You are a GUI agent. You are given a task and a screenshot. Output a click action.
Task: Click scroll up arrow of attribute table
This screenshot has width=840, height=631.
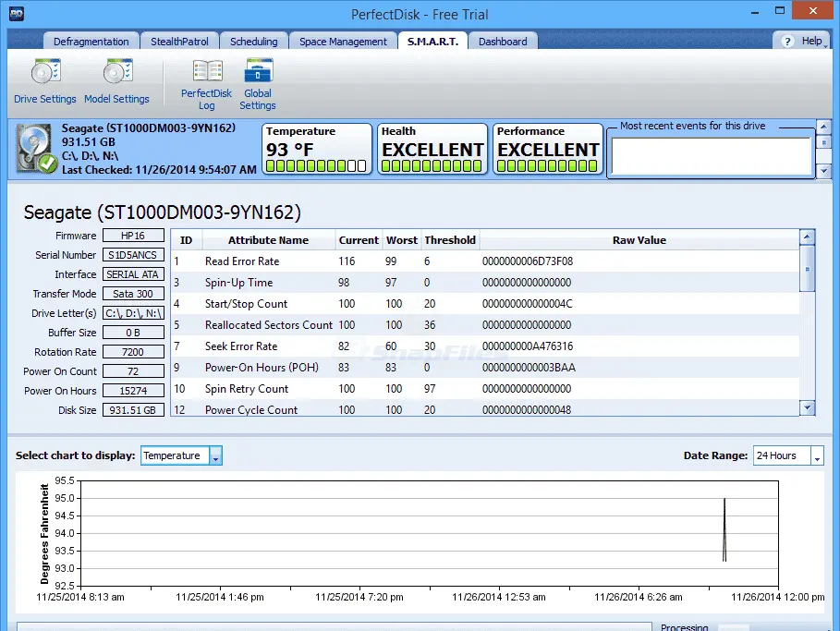point(808,237)
